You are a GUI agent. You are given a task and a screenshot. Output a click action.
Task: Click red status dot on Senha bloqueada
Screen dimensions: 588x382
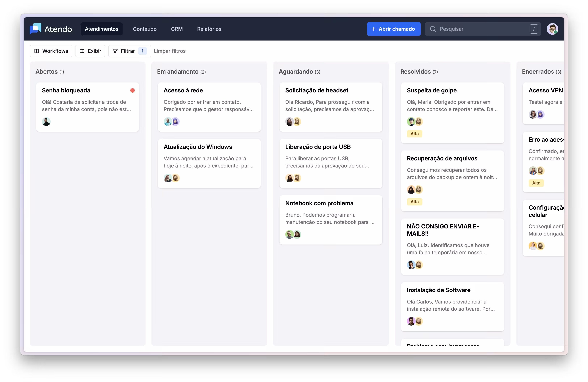click(x=132, y=91)
